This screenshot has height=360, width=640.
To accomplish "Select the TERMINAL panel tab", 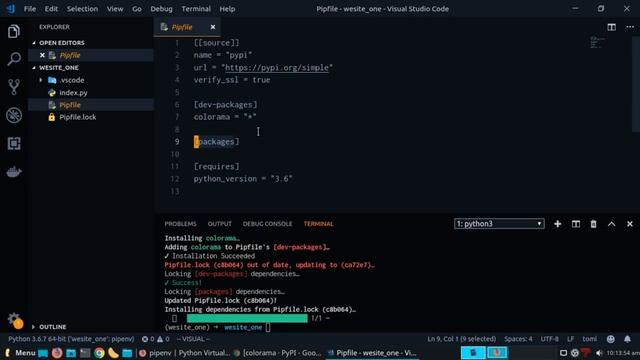I will click(x=318, y=224).
